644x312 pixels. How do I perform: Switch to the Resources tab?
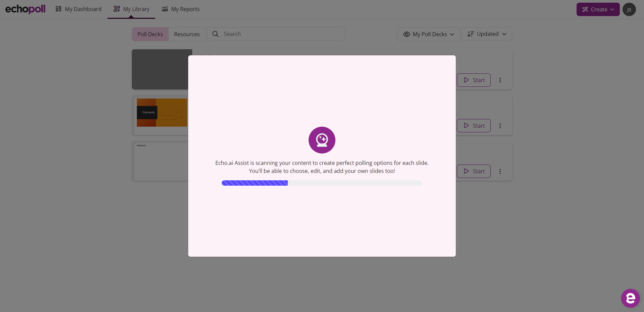[x=187, y=34]
